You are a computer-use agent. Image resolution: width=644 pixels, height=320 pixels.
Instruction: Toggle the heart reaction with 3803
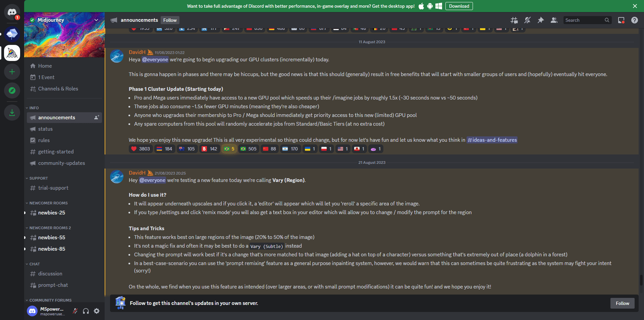pos(141,149)
